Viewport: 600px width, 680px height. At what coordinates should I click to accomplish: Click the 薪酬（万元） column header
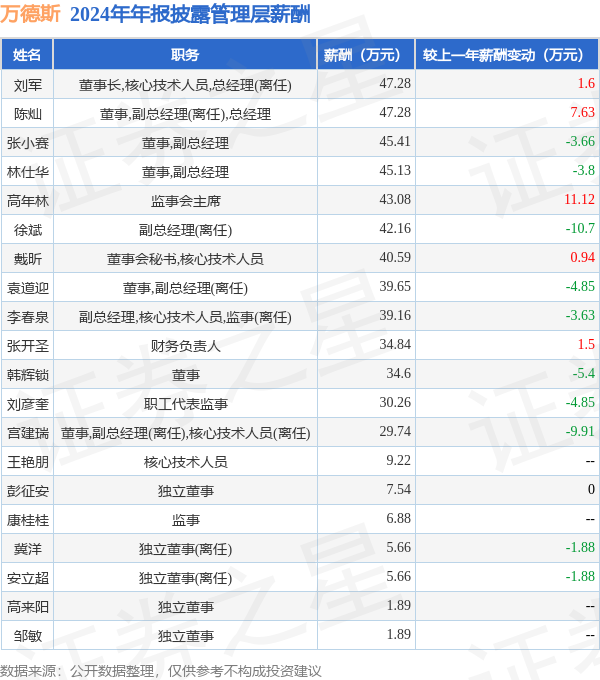pos(366,55)
